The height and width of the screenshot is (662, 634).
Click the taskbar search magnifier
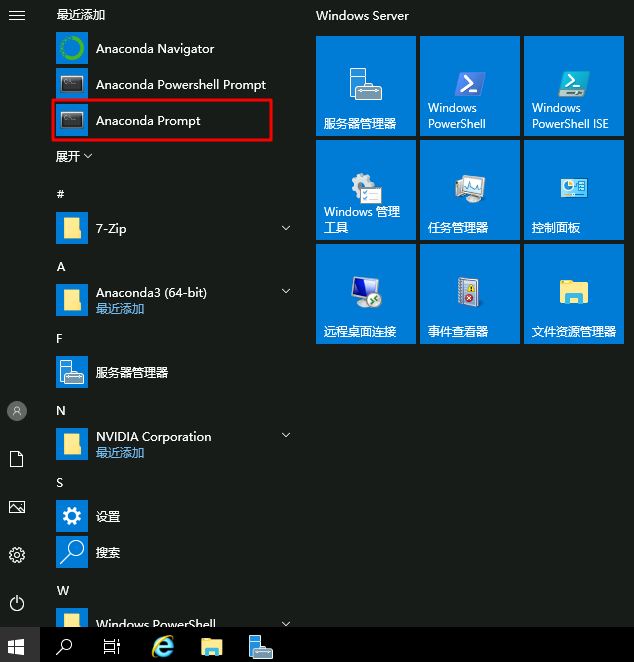tap(64, 646)
